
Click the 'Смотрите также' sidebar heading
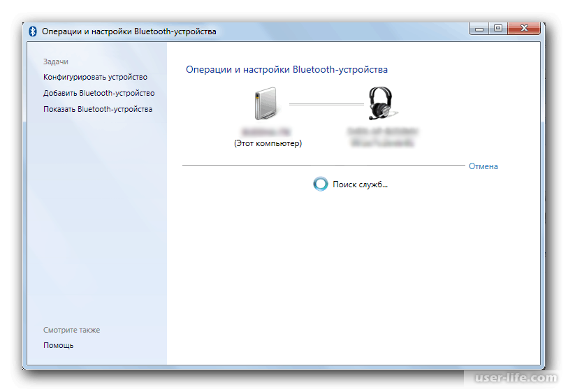point(72,330)
